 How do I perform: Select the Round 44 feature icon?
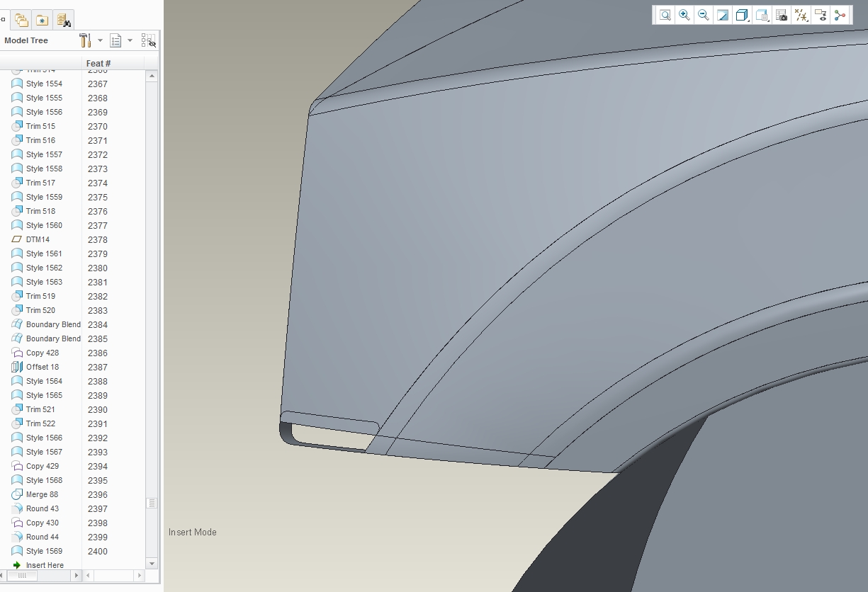point(17,537)
